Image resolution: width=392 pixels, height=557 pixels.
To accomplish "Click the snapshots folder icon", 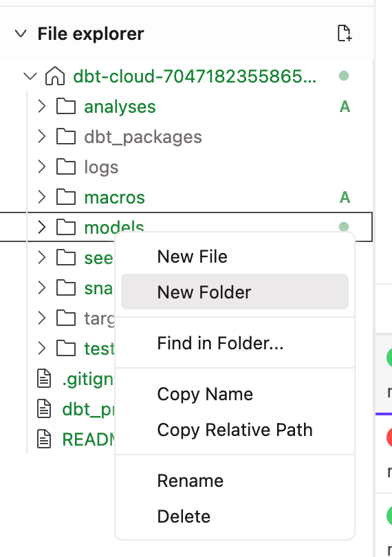I will 66,287.
